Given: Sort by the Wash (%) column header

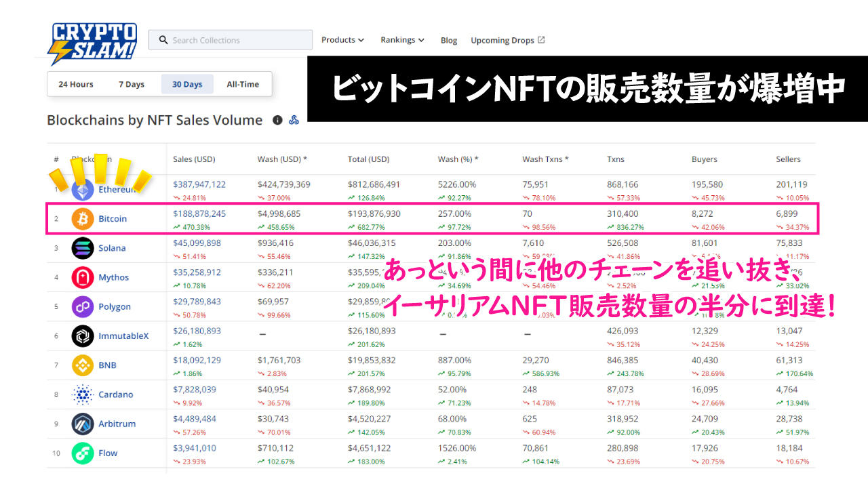Looking at the screenshot, I should (458, 159).
